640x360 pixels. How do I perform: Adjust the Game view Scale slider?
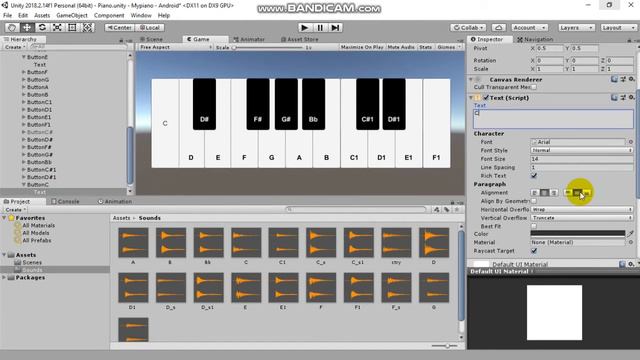click(267, 47)
